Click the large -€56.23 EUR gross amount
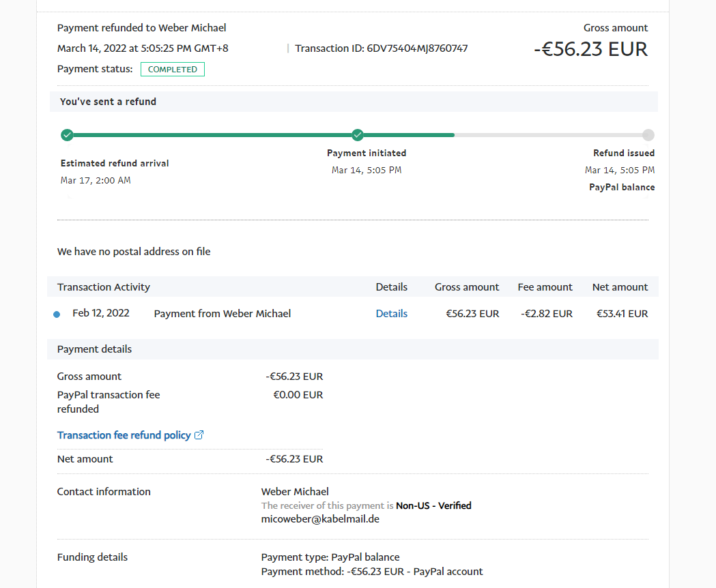Image resolution: width=716 pixels, height=588 pixels. (x=590, y=49)
